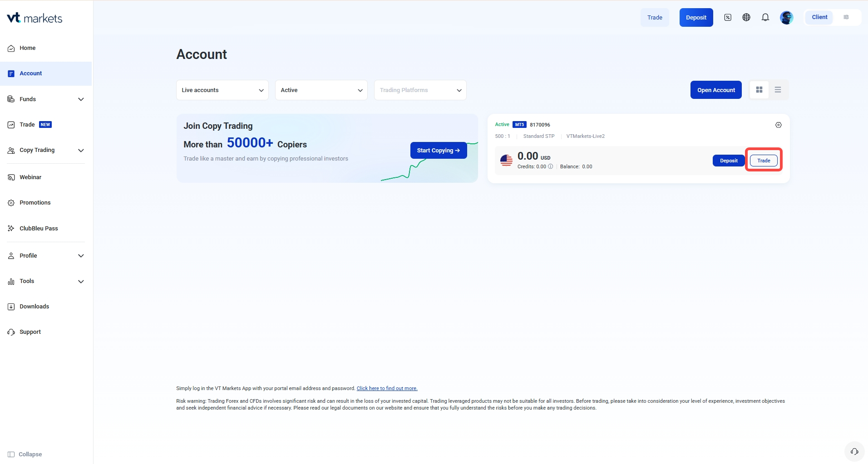Viewport: 868px width, 464px height.
Task: Collapse the sidebar
Action: [25, 454]
